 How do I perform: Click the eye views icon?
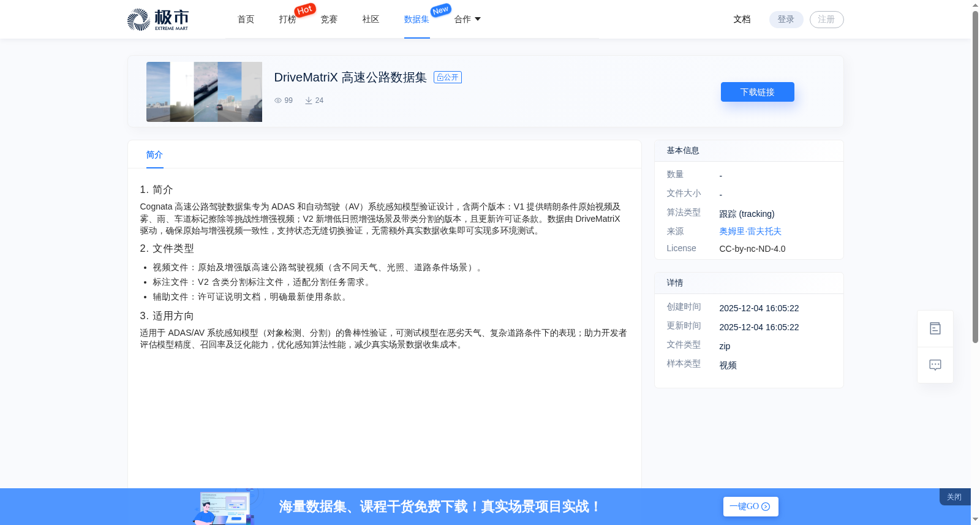(278, 100)
